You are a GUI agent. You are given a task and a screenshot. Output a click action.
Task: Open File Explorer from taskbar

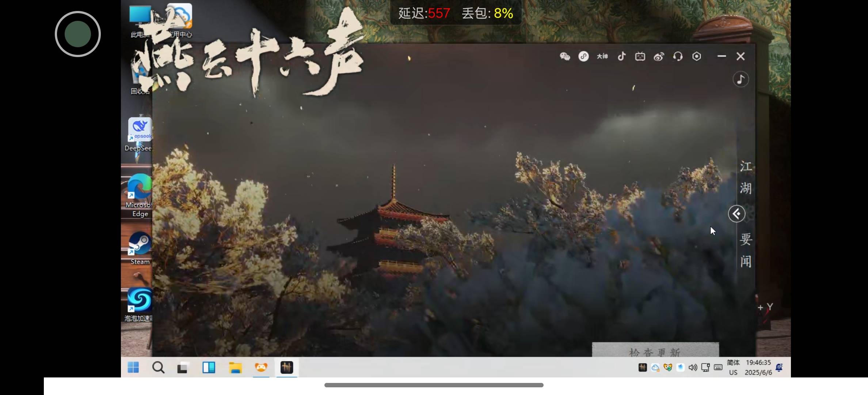point(235,367)
